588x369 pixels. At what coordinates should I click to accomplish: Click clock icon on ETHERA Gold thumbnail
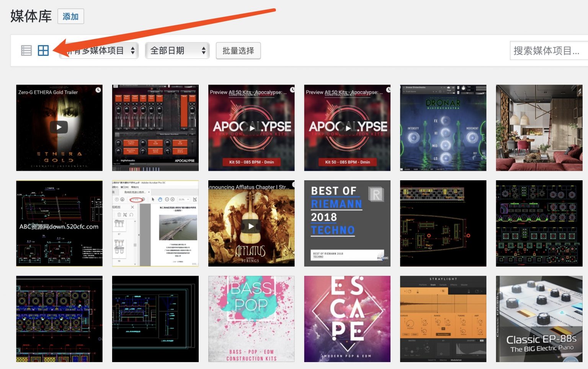[98, 90]
